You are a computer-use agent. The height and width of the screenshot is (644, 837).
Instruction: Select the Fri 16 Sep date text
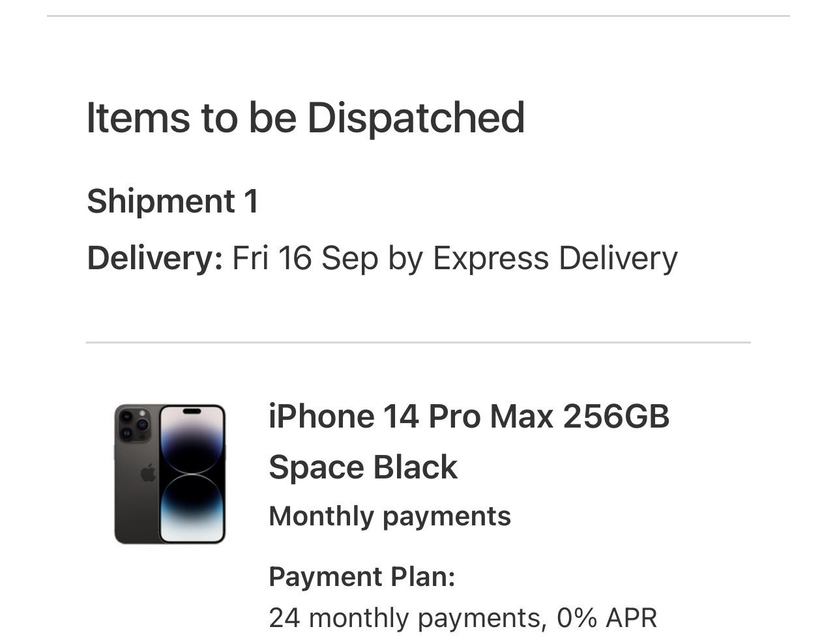(305, 258)
